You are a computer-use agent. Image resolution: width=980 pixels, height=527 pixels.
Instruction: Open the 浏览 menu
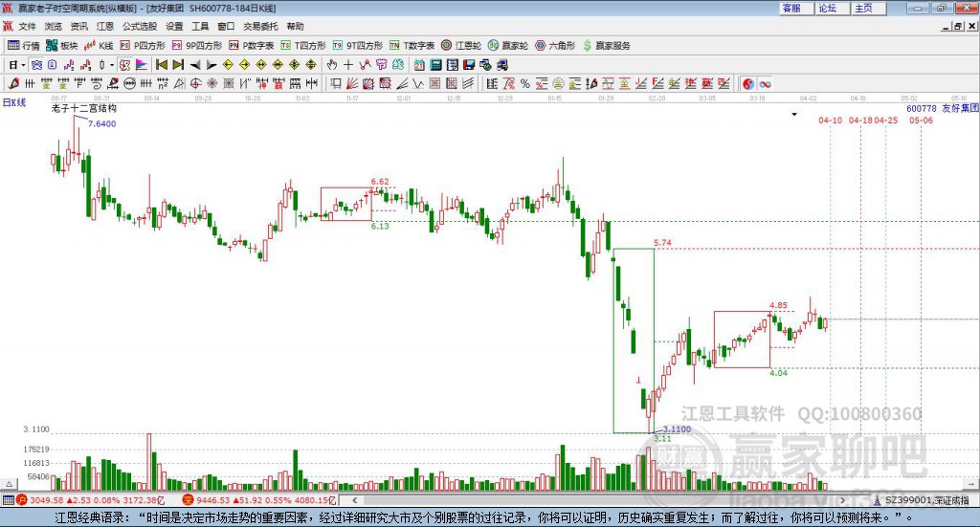pyautogui.click(x=54, y=26)
